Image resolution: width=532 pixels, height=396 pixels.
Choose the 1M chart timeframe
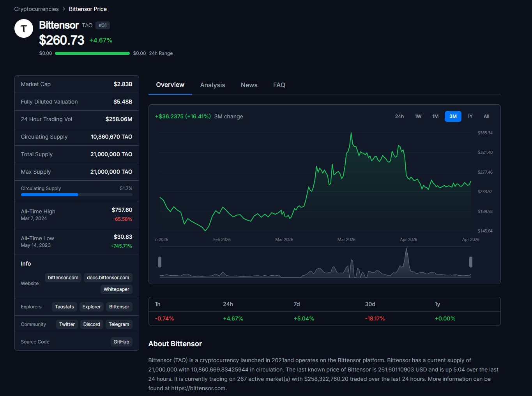435,116
